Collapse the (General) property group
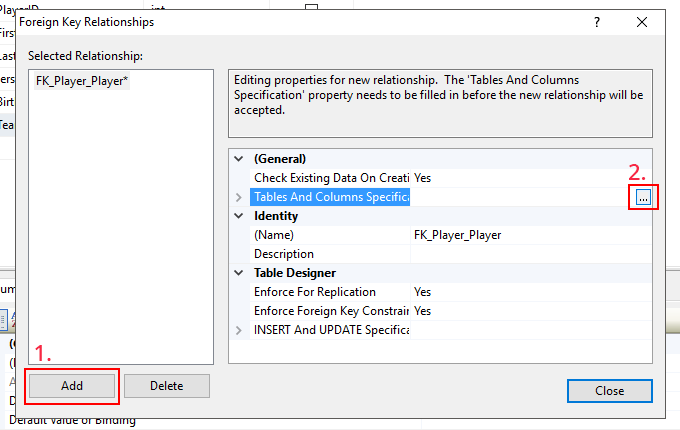680x430 pixels. tap(239, 159)
